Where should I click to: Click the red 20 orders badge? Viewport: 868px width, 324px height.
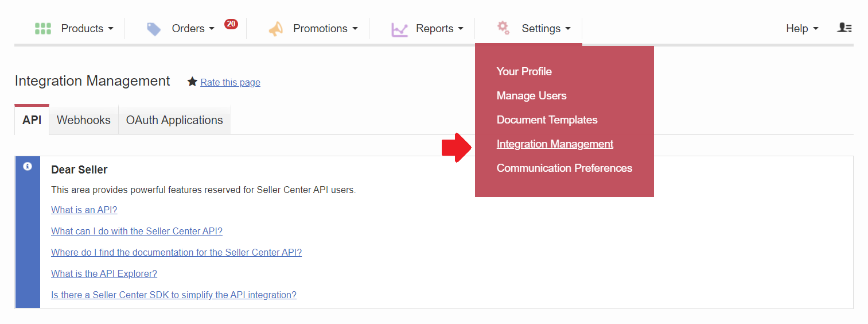pyautogui.click(x=231, y=24)
